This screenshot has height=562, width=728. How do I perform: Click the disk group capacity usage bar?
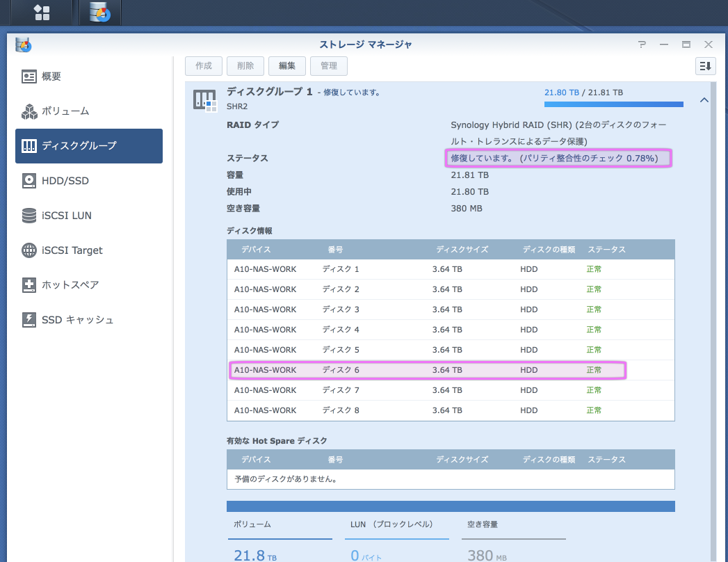pyautogui.click(x=613, y=104)
